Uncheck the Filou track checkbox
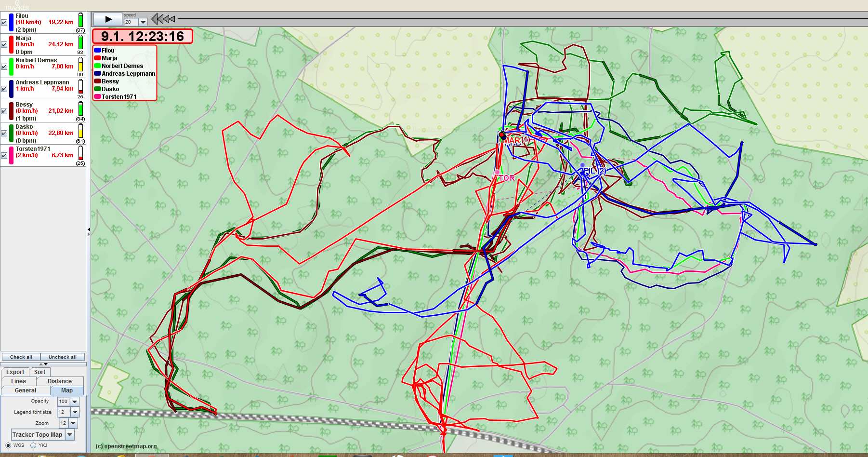The image size is (868, 457). pos(4,22)
